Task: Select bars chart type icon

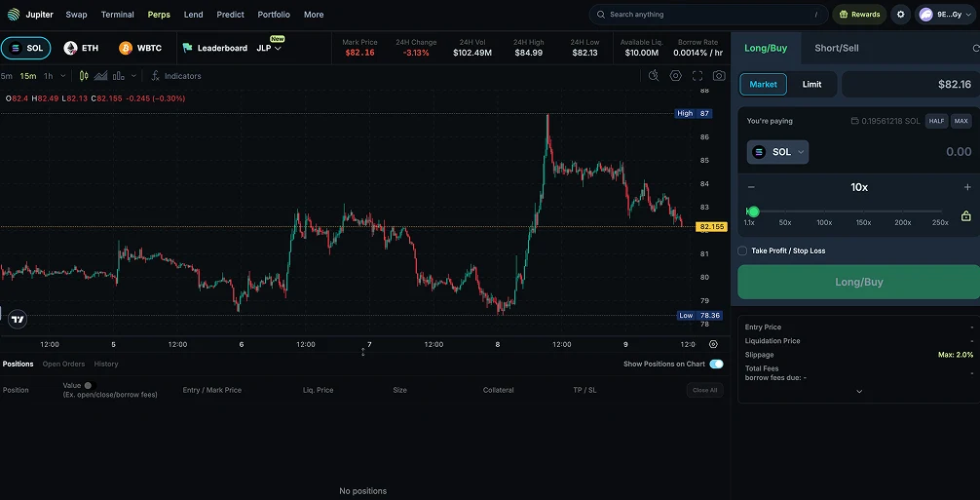Action: tap(118, 76)
